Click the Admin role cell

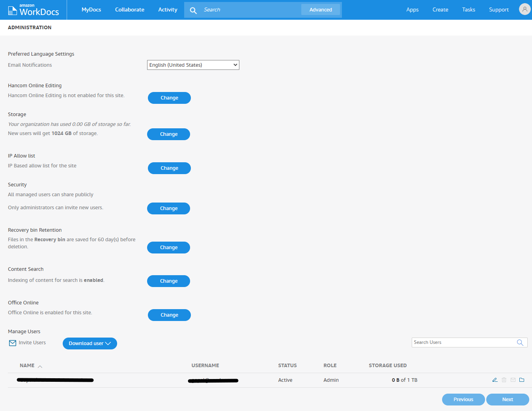[x=331, y=380]
